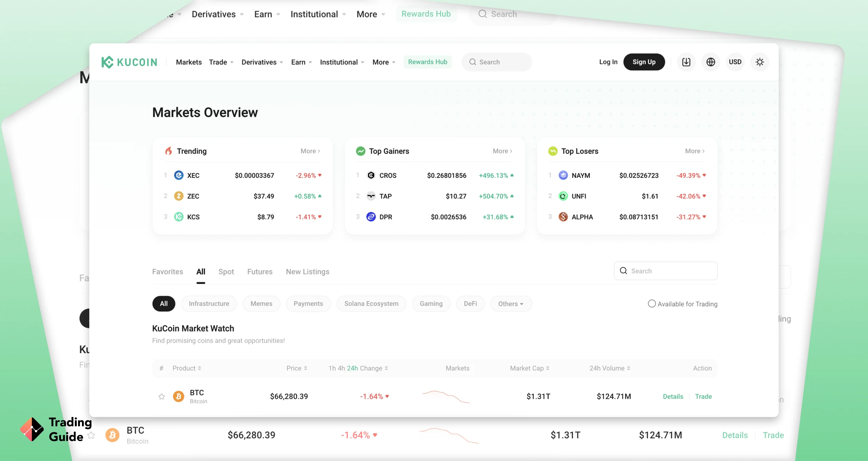Sort the table by Market Cap
This screenshot has height=461, width=868.
(x=530, y=368)
